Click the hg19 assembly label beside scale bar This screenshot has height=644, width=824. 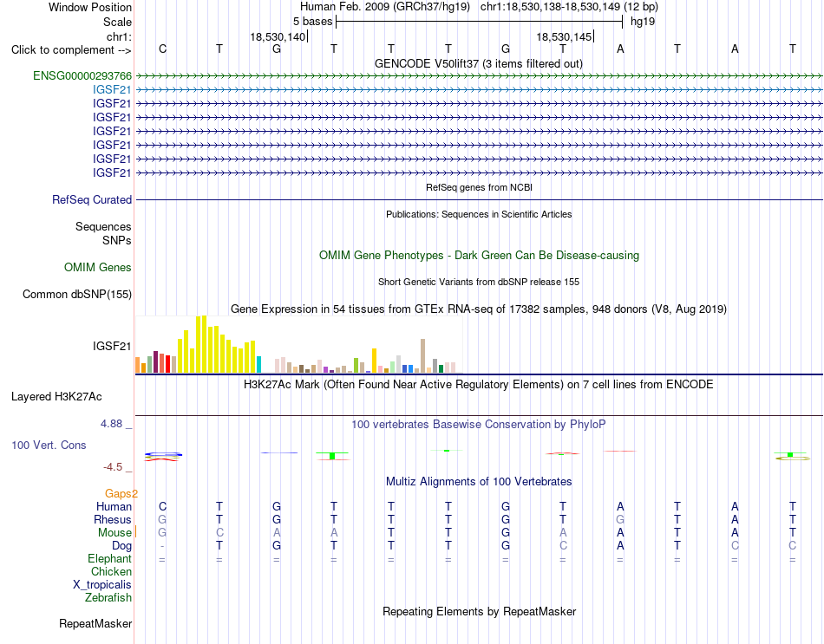tap(643, 22)
